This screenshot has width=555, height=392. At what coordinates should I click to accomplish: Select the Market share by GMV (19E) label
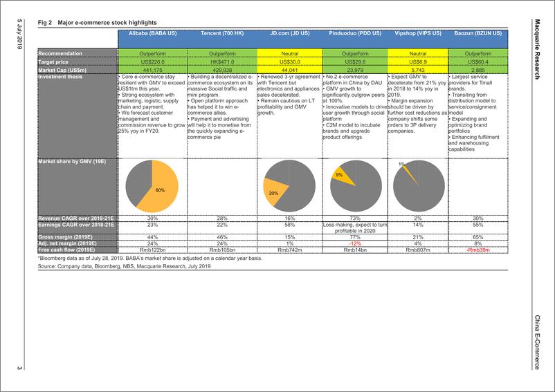[x=72, y=162]
